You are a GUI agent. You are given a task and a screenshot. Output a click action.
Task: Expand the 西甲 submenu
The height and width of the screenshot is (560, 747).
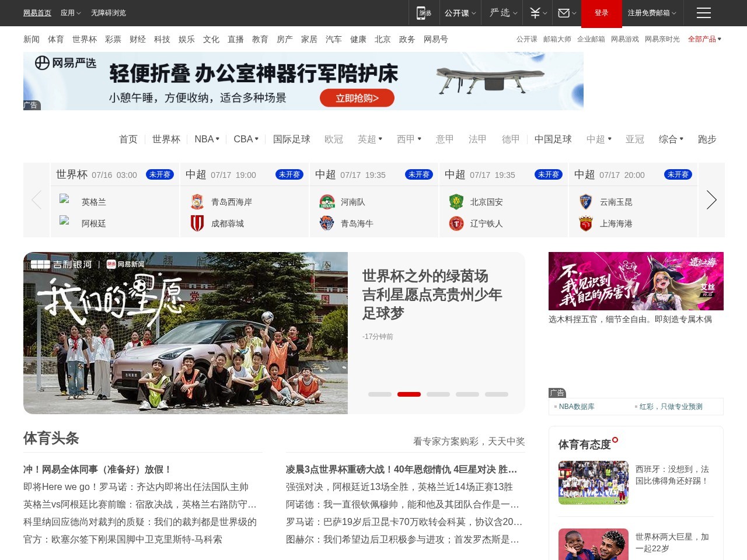(x=409, y=139)
